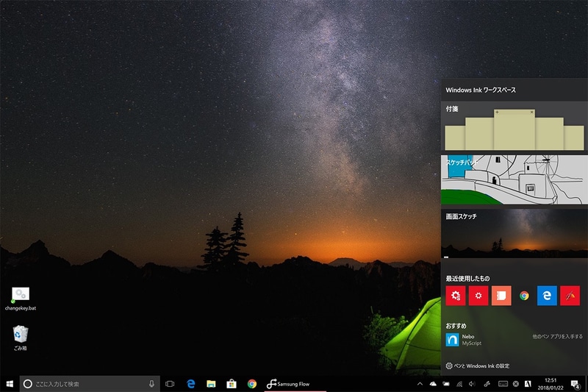
Task: Open the 画面スケッチ screen sketch tile
Action: 514,233
